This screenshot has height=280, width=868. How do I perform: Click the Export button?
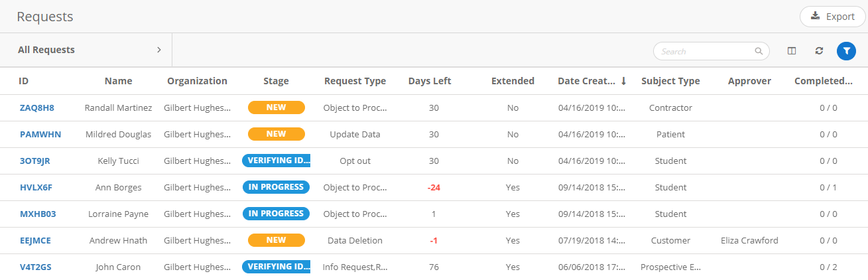point(832,17)
